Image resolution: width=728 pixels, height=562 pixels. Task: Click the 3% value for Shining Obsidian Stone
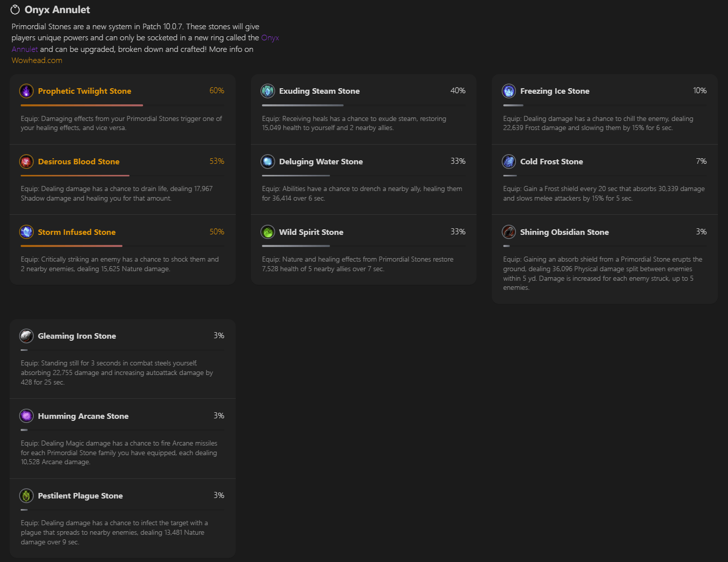pyautogui.click(x=701, y=232)
